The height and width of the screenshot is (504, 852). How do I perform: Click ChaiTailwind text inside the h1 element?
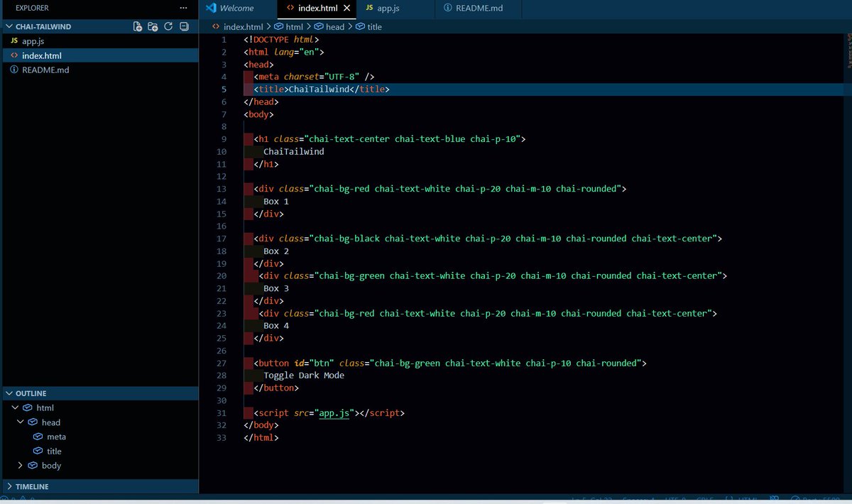pyautogui.click(x=294, y=151)
